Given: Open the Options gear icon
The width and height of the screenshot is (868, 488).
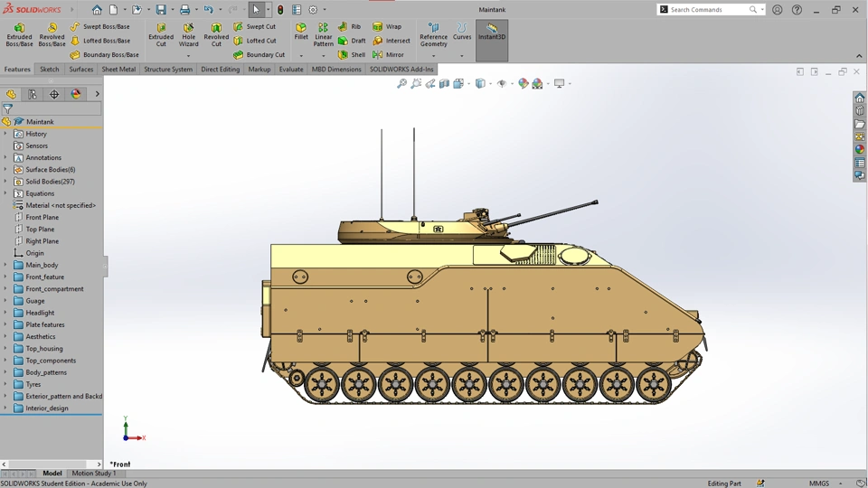Looking at the screenshot, I should (313, 9).
